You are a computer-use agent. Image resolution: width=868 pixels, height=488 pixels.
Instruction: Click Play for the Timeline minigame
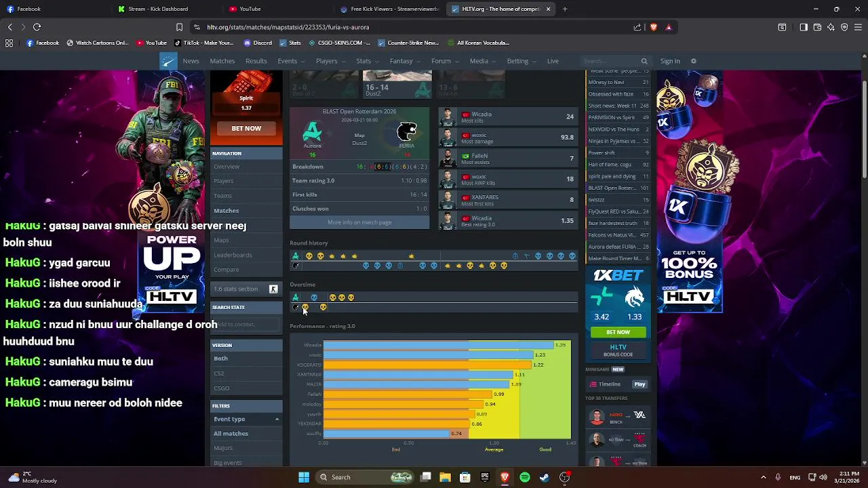coord(639,384)
